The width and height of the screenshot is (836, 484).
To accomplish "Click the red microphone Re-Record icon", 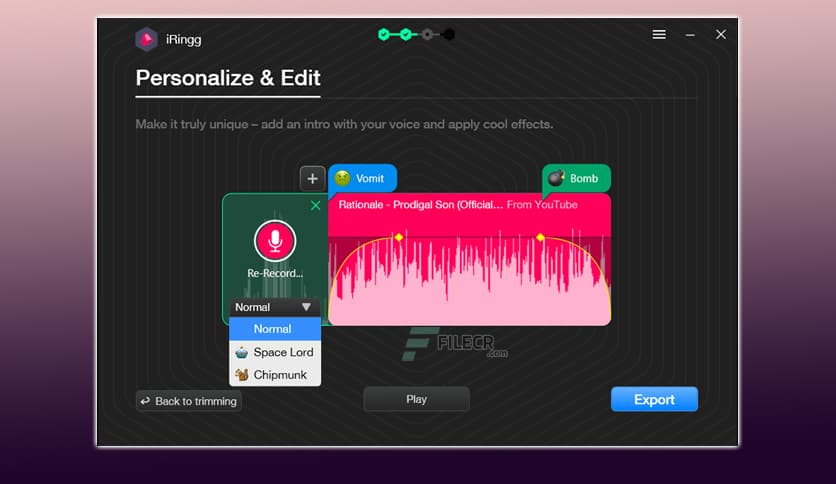I will (x=275, y=240).
